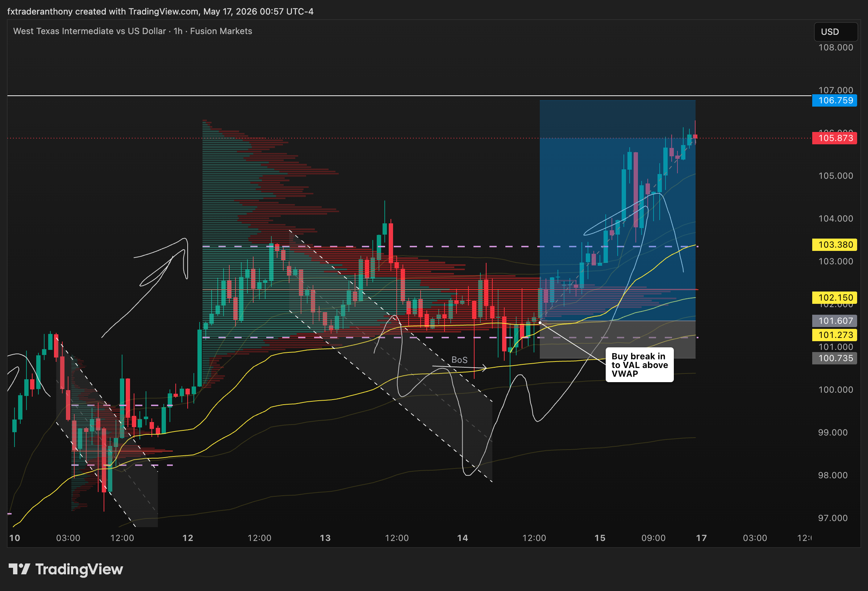Click the date 10 on time axis
The height and width of the screenshot is (591, 868).
14,538
